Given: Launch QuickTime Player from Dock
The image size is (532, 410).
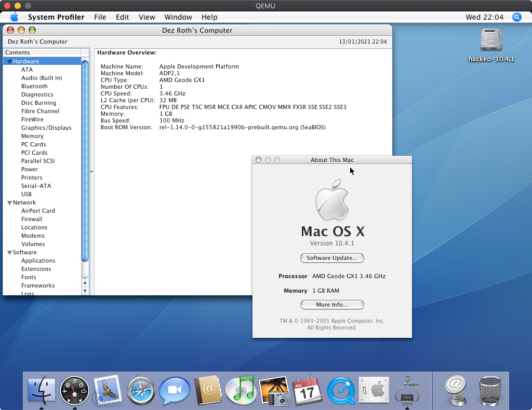Looking at the screenshot, I should coord(341,391).
